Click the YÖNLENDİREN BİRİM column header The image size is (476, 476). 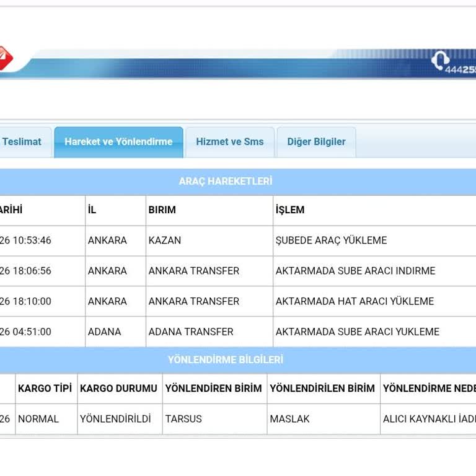tap(213, 388)
